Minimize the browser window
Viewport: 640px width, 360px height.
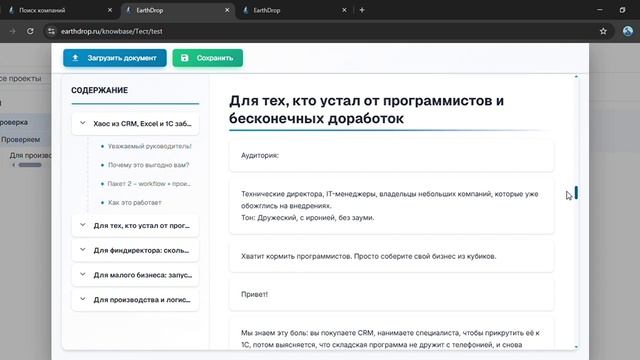pyautogui.click(x=600, y=10)
